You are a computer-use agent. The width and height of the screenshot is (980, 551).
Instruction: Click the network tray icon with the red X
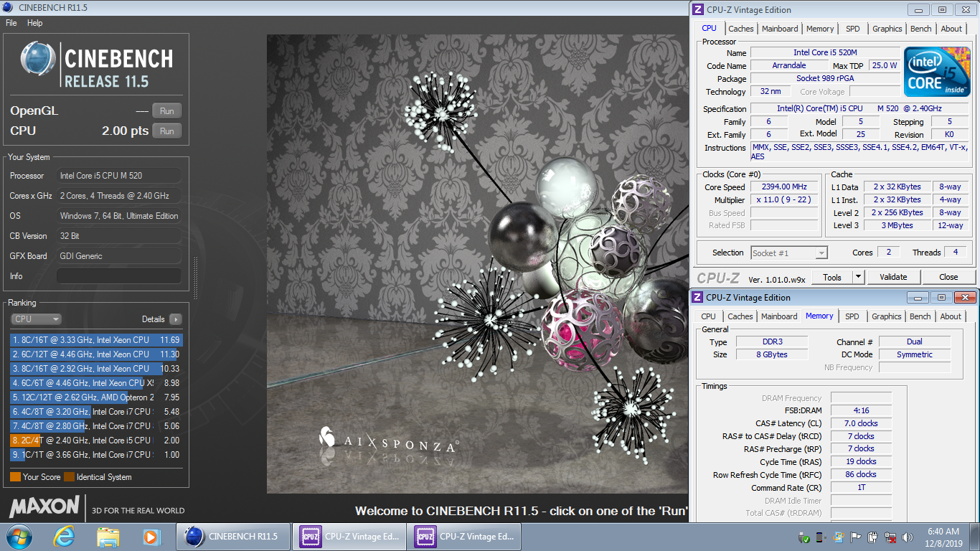890,537
